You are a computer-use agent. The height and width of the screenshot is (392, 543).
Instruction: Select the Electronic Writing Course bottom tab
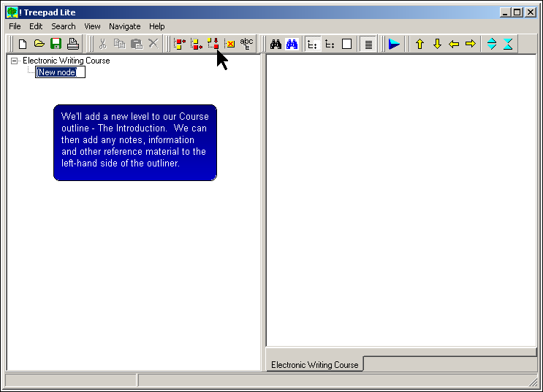[x=314, y=364]
